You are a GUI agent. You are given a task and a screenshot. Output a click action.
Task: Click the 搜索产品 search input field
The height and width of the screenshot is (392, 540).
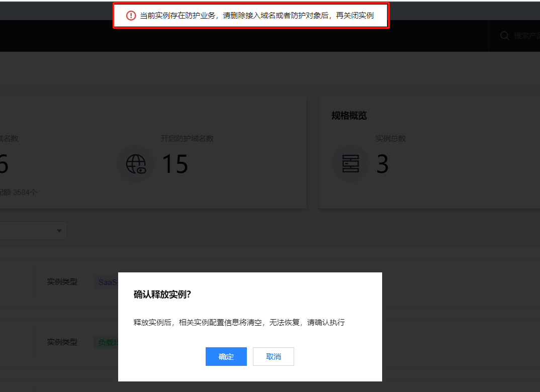point(526,36)
